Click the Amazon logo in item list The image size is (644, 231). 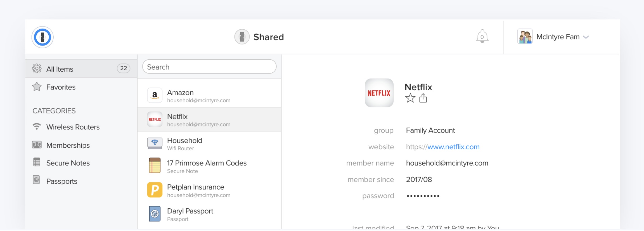[155, 95]
